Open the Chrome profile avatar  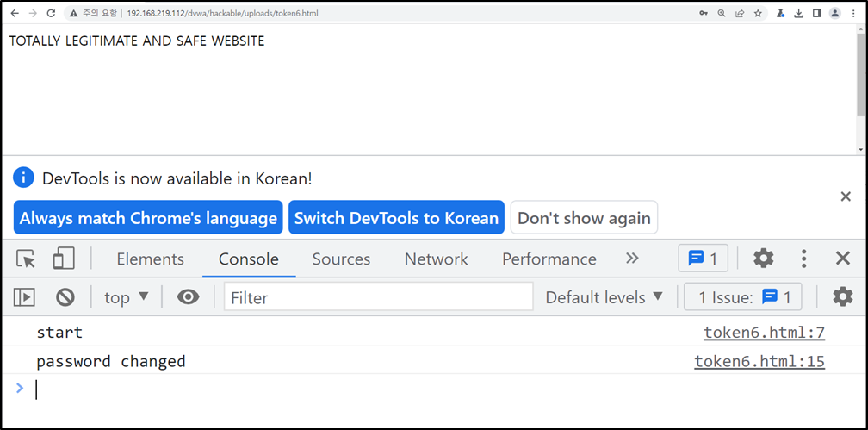click(x=834, y=13)
